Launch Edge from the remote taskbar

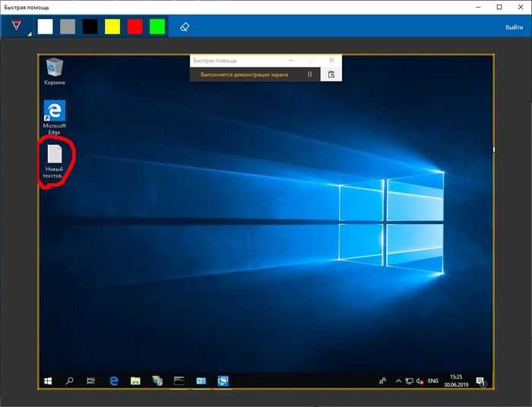click(114, 381)
